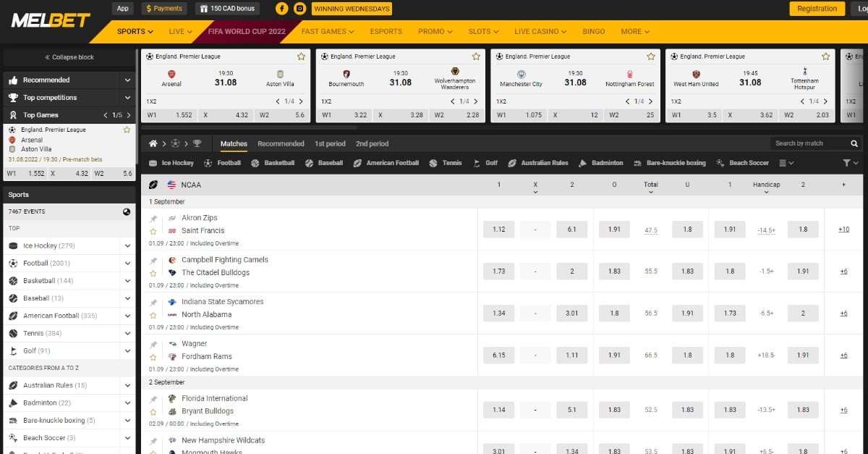This screenshot has width=868, height=454.
Task: Open the Melbet Facebook page icon
Action: click(281, 9)
